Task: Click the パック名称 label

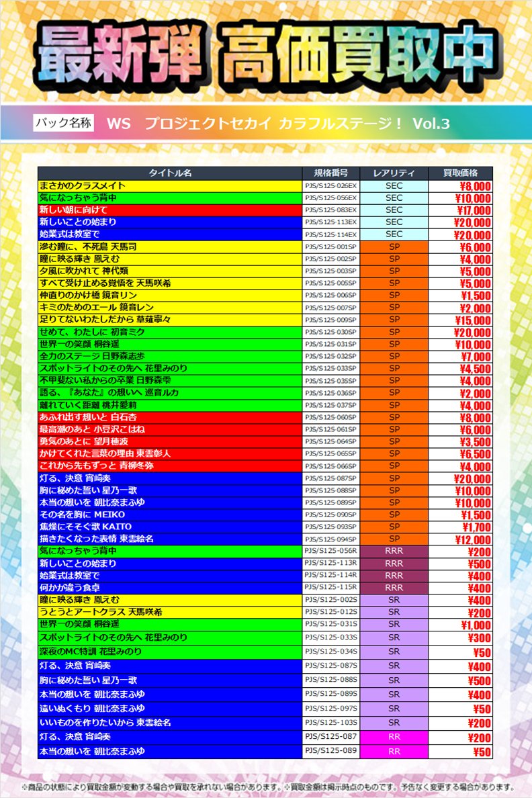Action: tap(64, 123)
